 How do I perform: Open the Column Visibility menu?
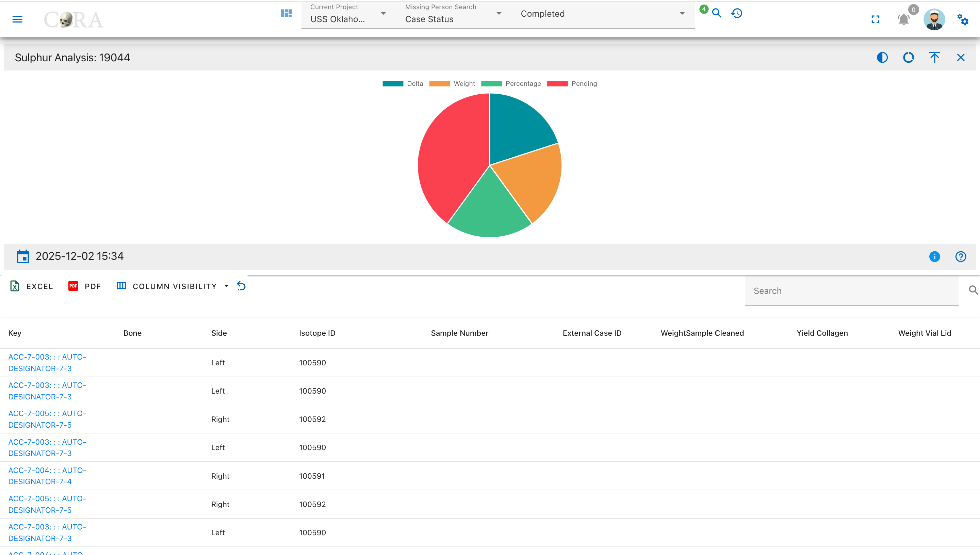(x=173, y=286)
